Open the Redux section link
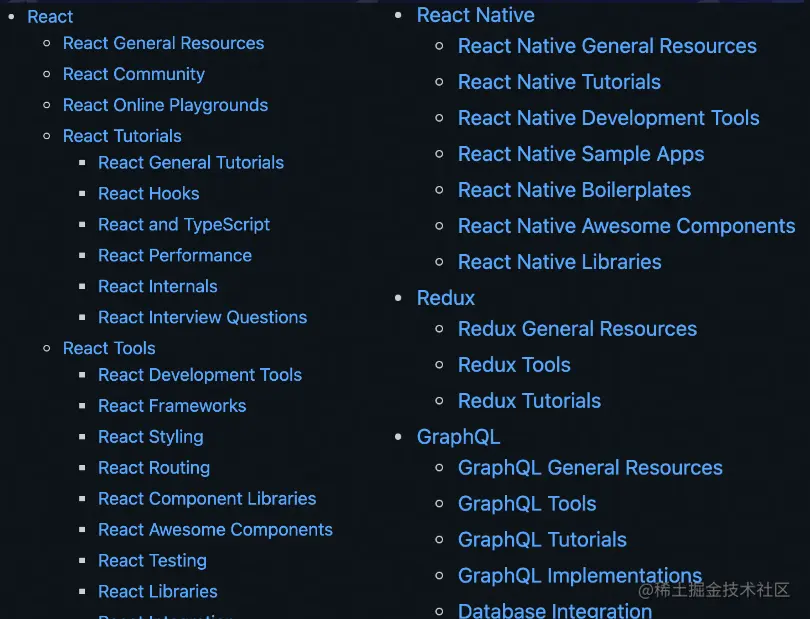Screen dimensions: 810x619 (445, 297)
